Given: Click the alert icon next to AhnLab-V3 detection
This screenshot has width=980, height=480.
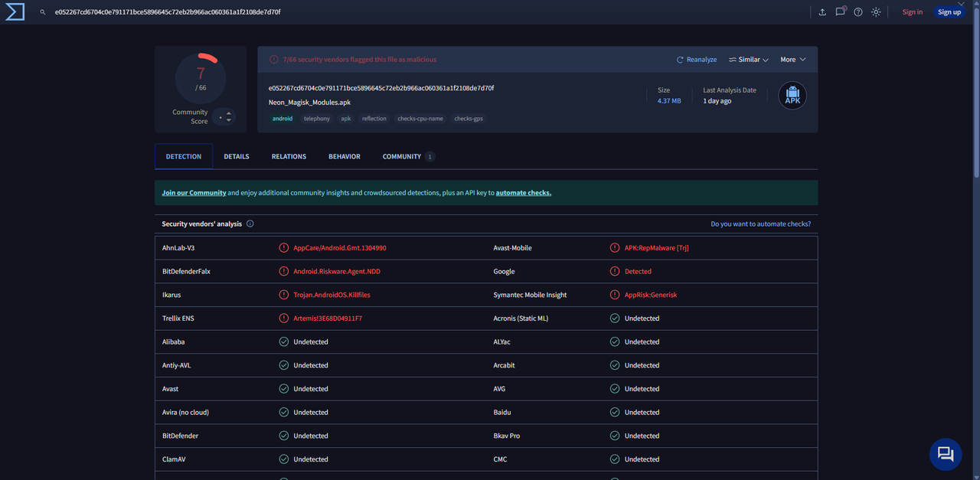Looking at the screenshot, I should pos(284,248).
